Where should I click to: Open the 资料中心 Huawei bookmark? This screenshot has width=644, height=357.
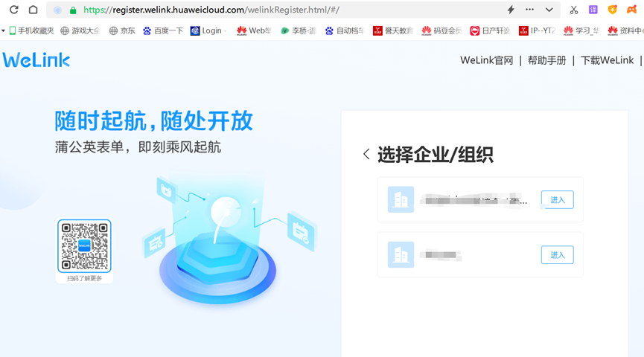[x=625, y=30]
